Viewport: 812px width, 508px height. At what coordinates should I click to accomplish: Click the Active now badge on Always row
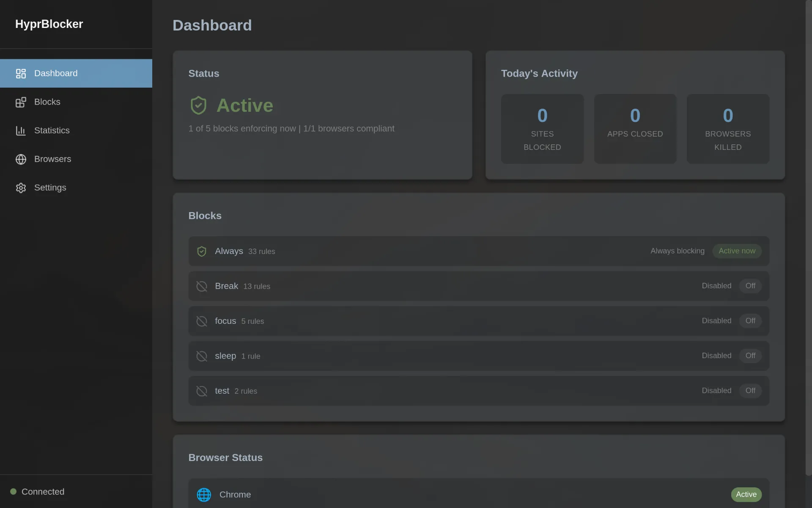(737, 251)
